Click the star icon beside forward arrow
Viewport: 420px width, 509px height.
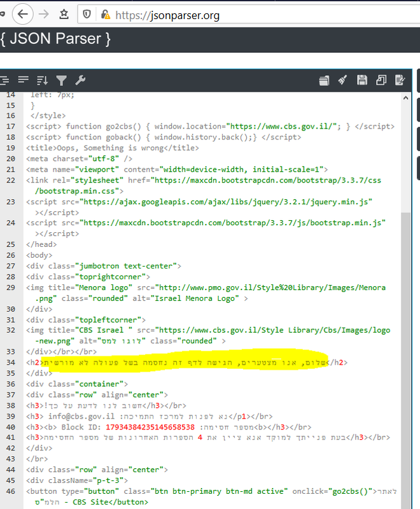pos(64,14)
